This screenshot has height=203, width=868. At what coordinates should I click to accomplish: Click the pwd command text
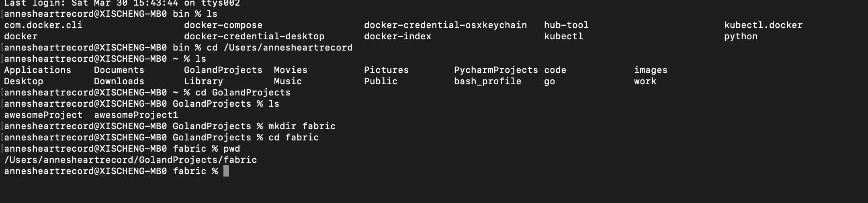(231, 149)
